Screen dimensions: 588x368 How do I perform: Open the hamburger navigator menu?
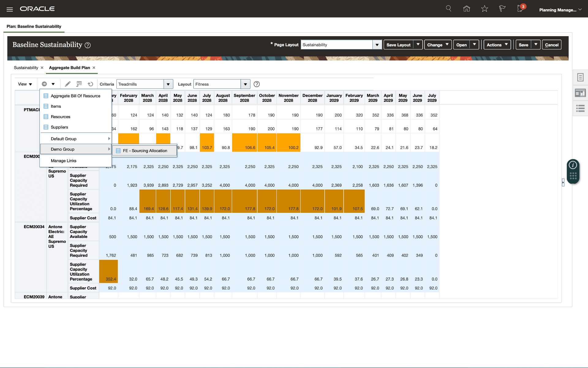9,9
